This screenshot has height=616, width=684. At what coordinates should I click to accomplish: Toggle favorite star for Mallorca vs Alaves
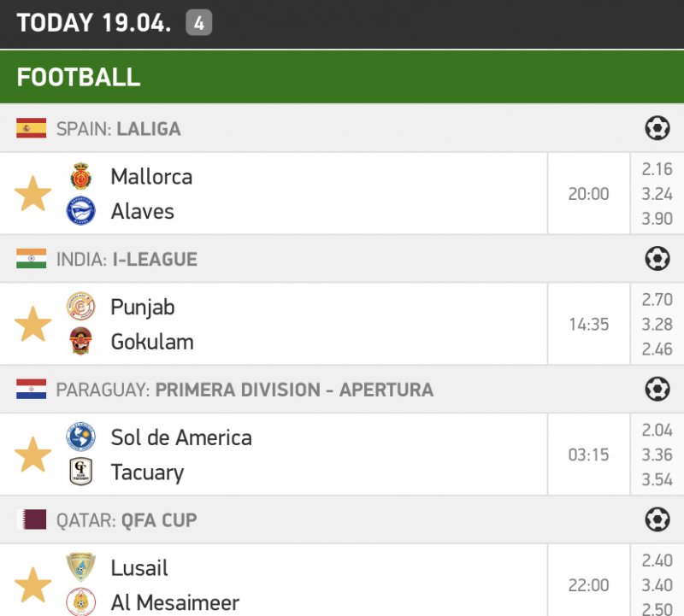click(33, 194)
